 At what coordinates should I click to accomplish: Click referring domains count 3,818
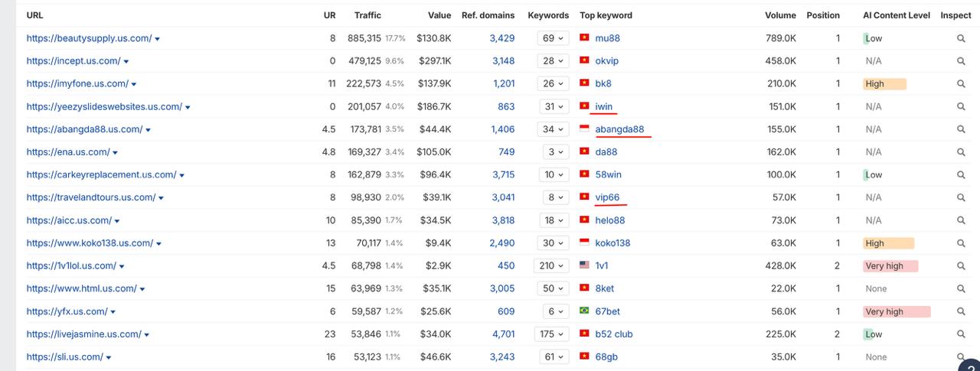click(x=502, y=220)
